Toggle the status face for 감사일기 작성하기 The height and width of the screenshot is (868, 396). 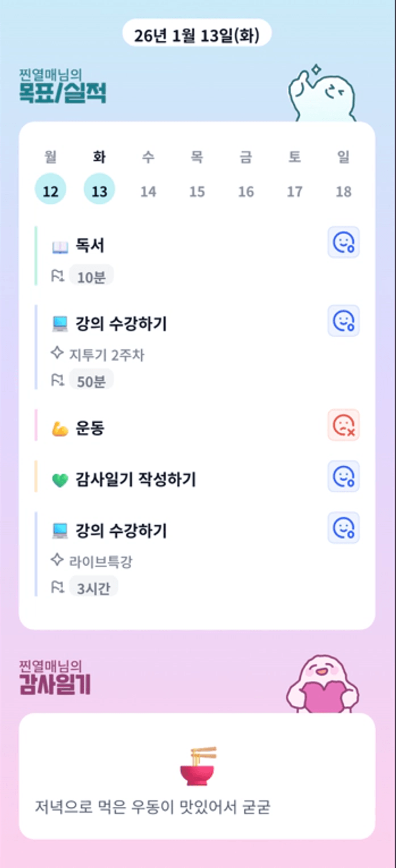[x=343, y=477]
